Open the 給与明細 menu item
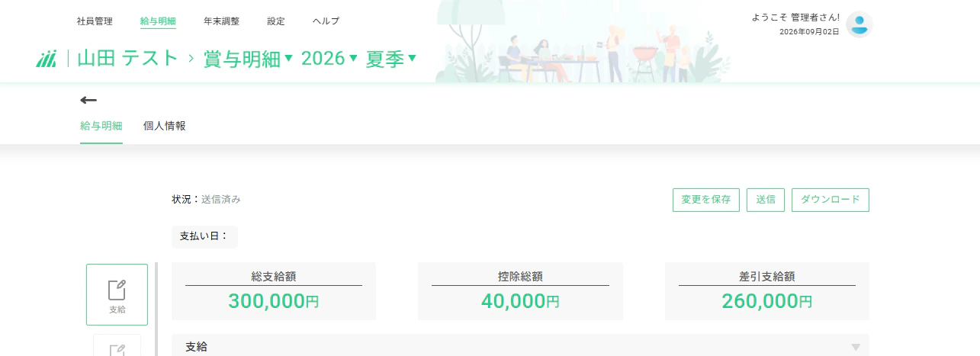This screenshot has width=980, height=356. click(158, 21)
